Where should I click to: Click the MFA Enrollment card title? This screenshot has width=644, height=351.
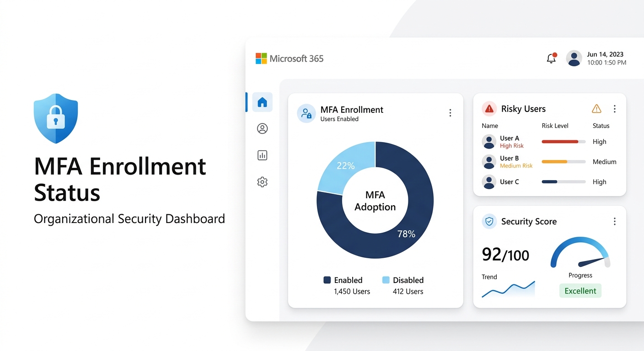click(x=352, y=110)
